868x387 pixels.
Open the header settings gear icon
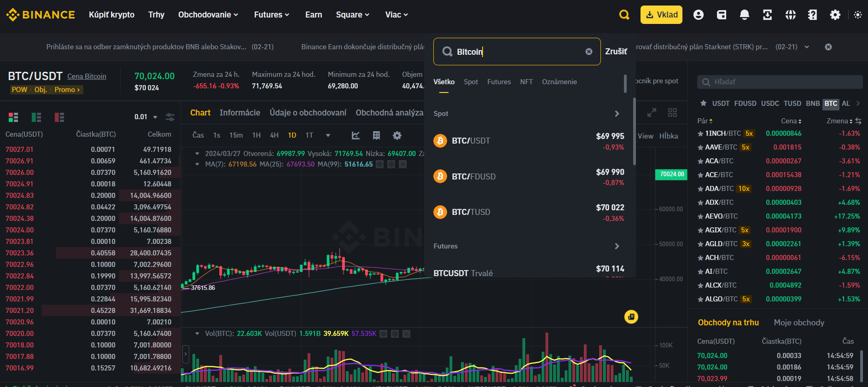835,15
